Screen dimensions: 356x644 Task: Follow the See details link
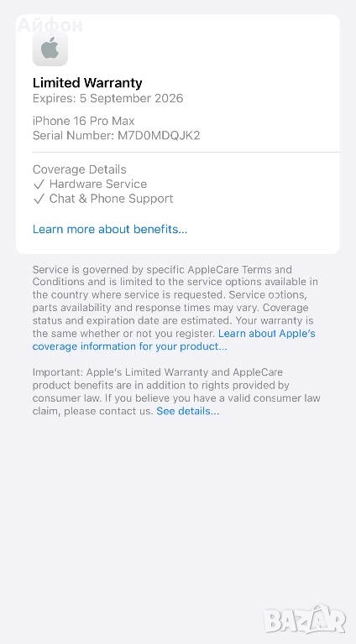[188, 411]
